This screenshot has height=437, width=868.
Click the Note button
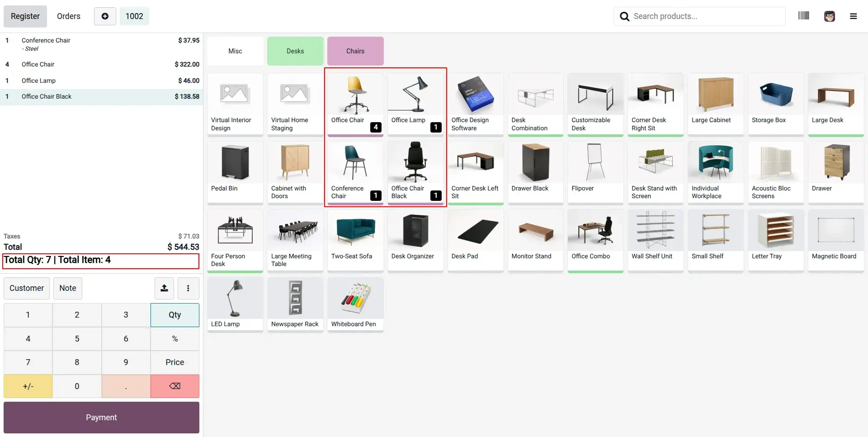point(68,288)
